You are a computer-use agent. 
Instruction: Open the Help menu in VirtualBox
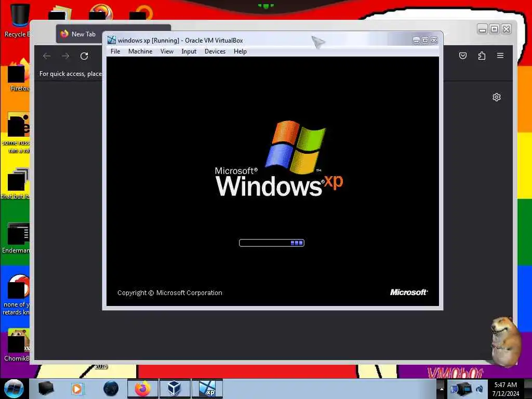pos(240,51)
